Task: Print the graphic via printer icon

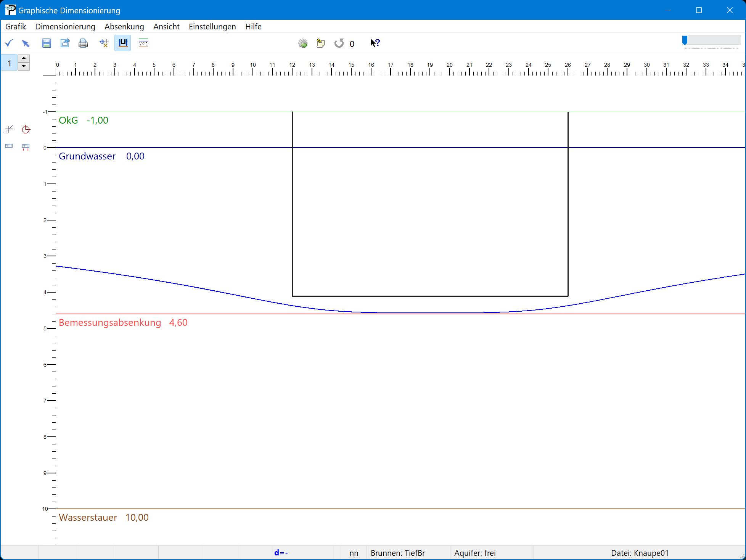Action: tap(83, 43)
